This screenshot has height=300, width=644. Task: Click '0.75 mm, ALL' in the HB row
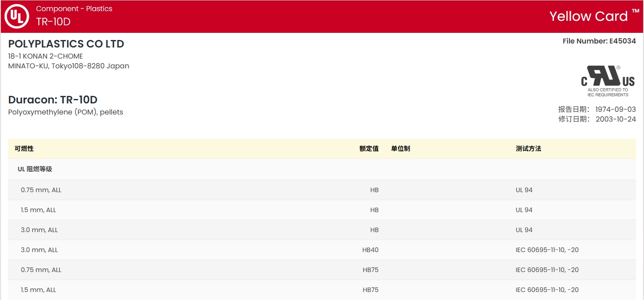[x=41, y=190]
